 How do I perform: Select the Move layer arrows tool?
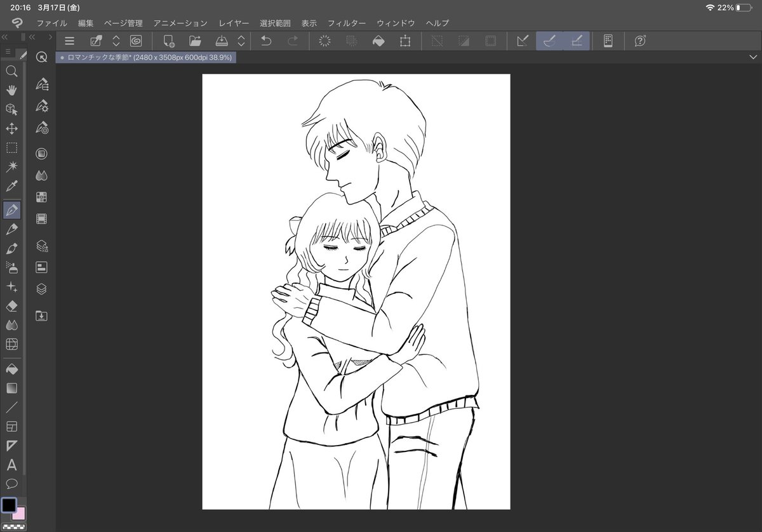pos(11,129)
